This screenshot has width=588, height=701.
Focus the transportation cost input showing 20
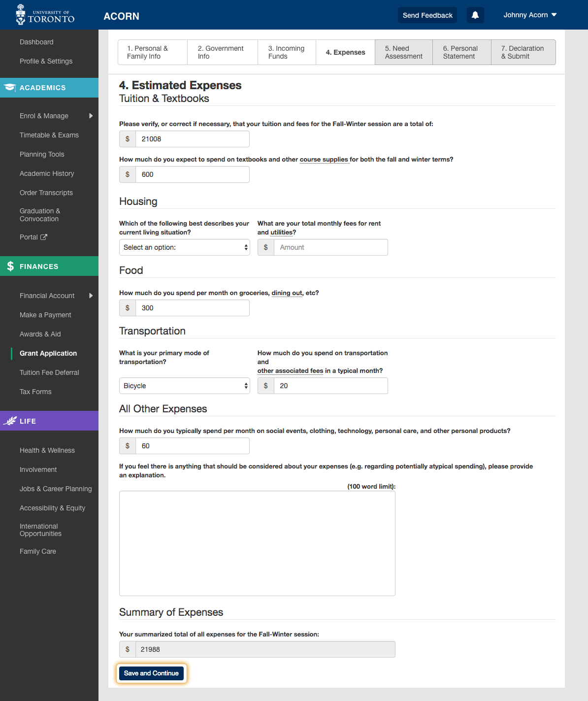331,386
